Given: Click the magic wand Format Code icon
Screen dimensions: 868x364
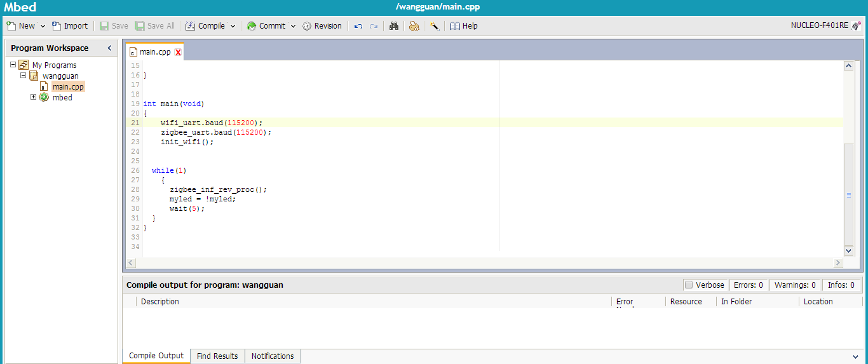Looking at the screenshot, I should point(435,26).
